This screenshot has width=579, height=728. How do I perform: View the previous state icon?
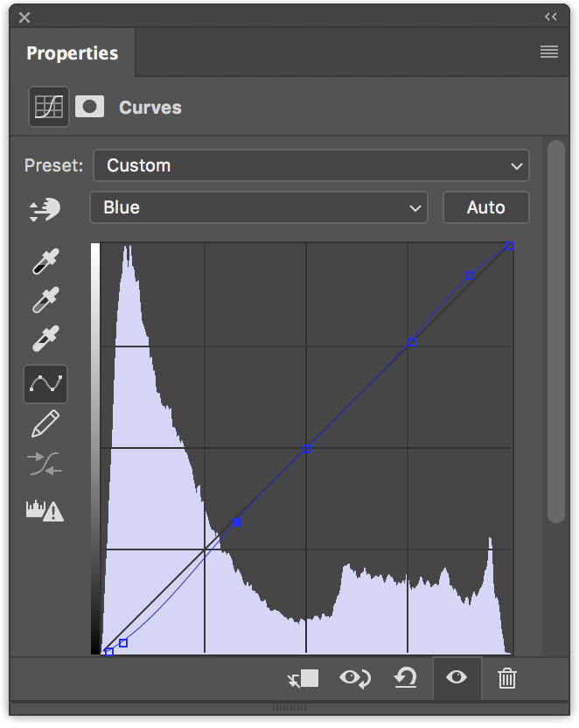pos(355,678)
